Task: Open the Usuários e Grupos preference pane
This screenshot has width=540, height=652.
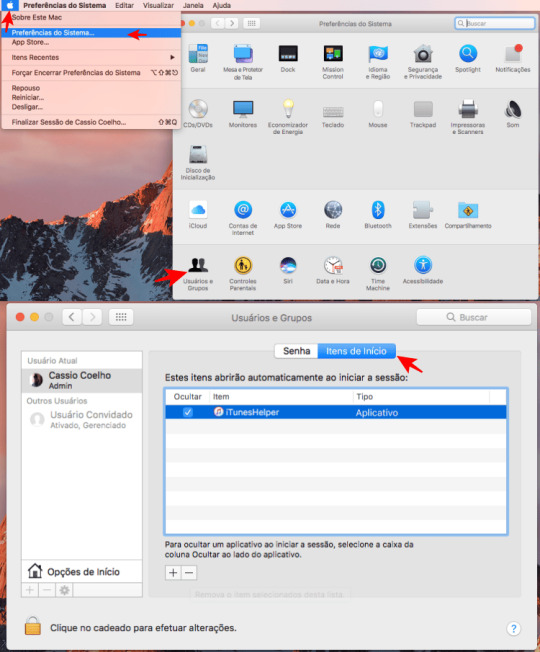Action: pos(198,273)
